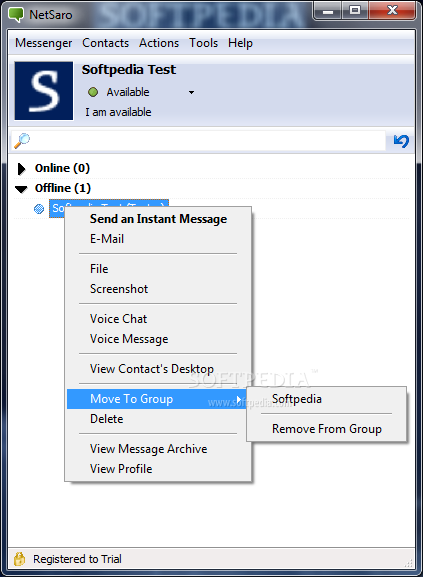Open the Actions menu
423x577 pixels.
[159, 43]
